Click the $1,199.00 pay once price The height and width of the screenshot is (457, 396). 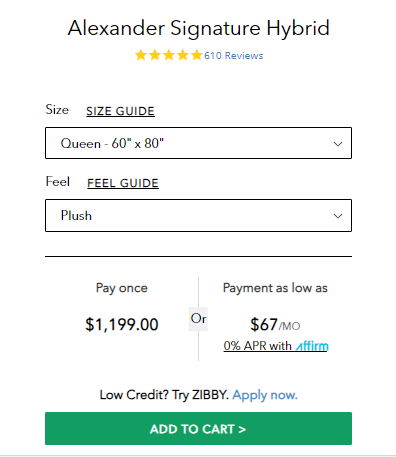click(122, 325)
